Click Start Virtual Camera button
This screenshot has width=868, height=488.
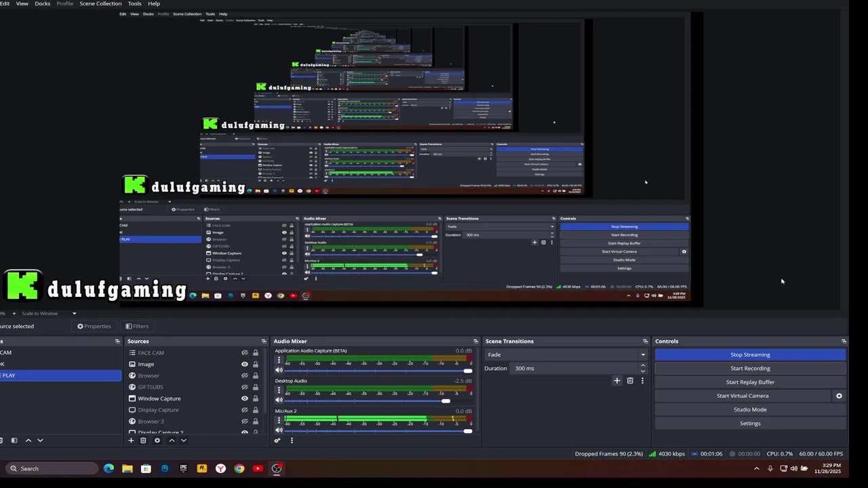[743, 396]
